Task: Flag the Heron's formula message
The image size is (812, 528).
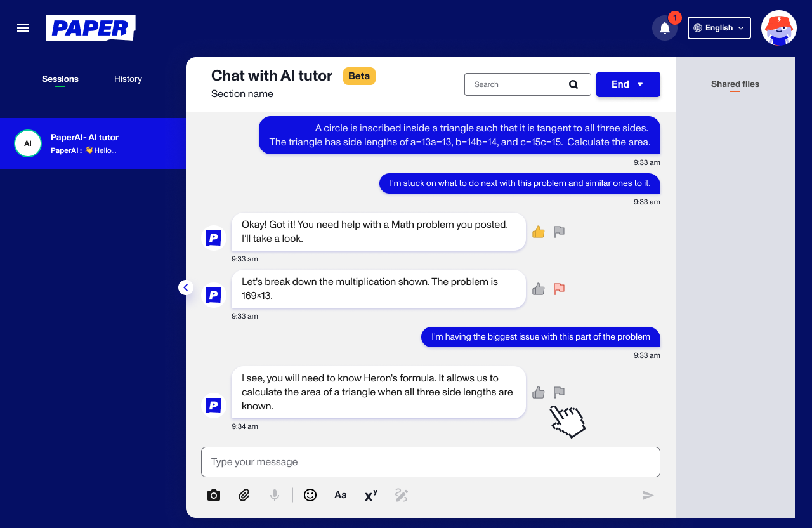Action: 559,392
